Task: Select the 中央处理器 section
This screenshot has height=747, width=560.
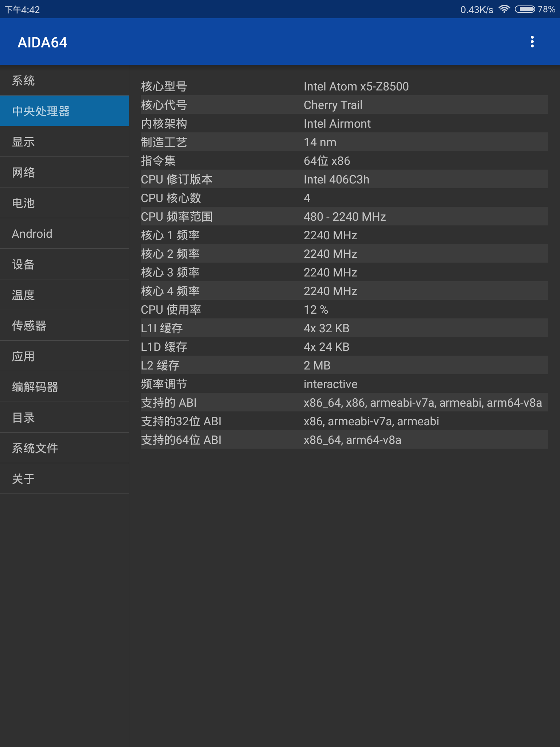Action: 64,111
